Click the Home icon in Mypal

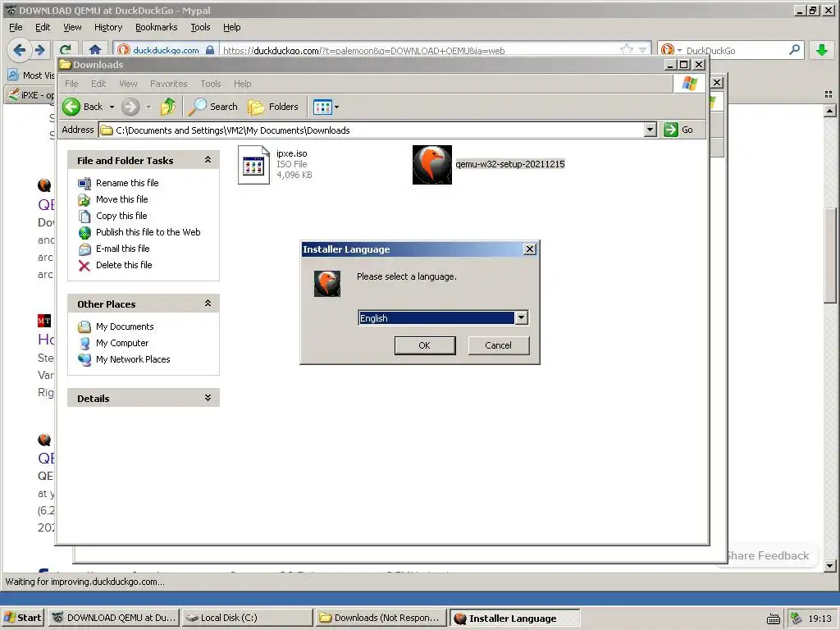[95, 50]
